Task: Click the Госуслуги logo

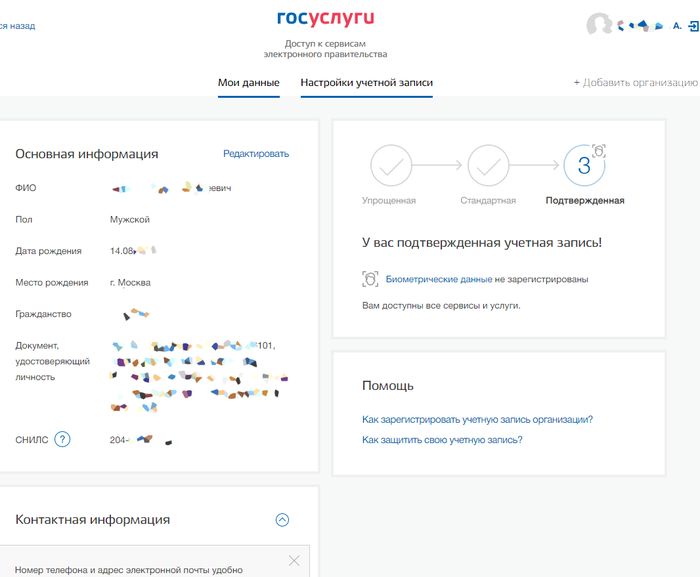Action: click(x=325, y=18)
